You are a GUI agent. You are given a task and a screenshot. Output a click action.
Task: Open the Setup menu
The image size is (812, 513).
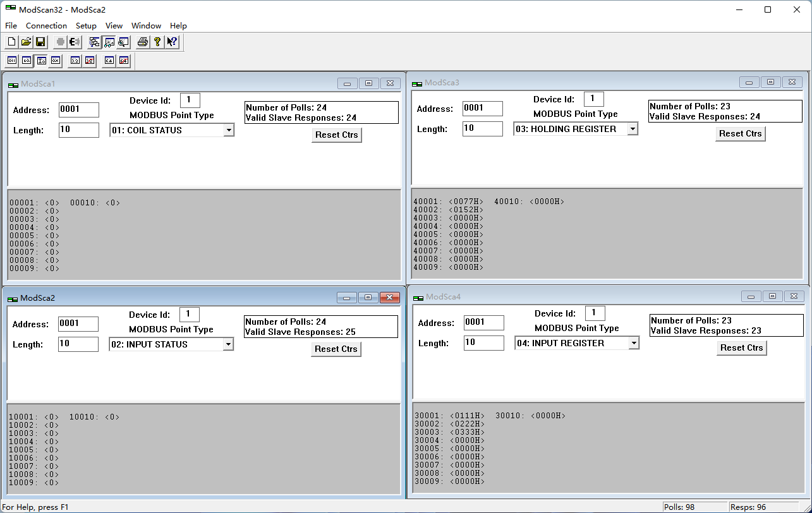(x=86, y=26)
